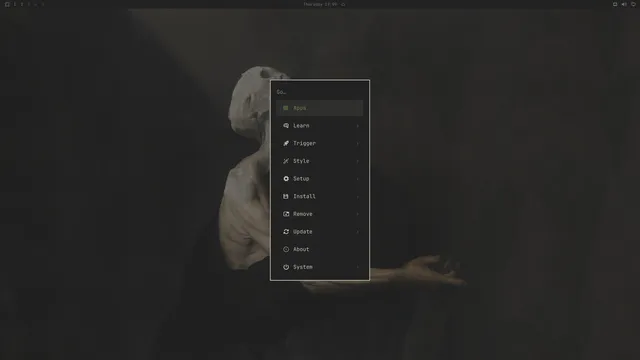640x360 pixels.
Task: Click the About info icon
Action: (x=286, y=249)
